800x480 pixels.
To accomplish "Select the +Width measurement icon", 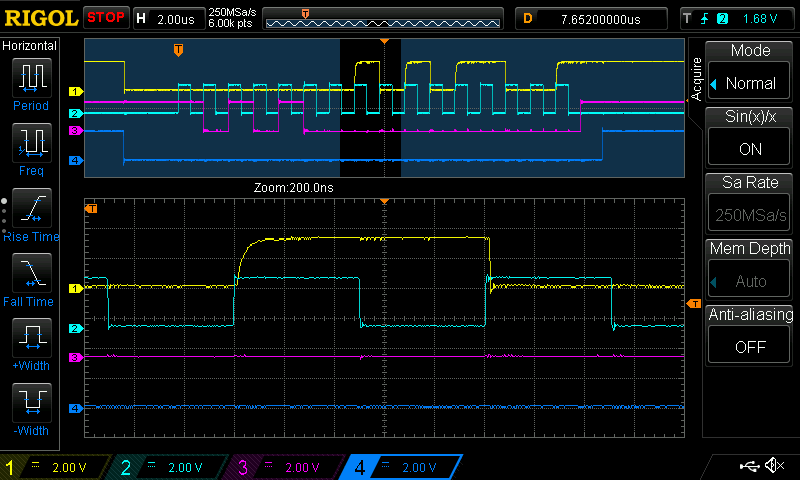I will (x=32, y=338).
